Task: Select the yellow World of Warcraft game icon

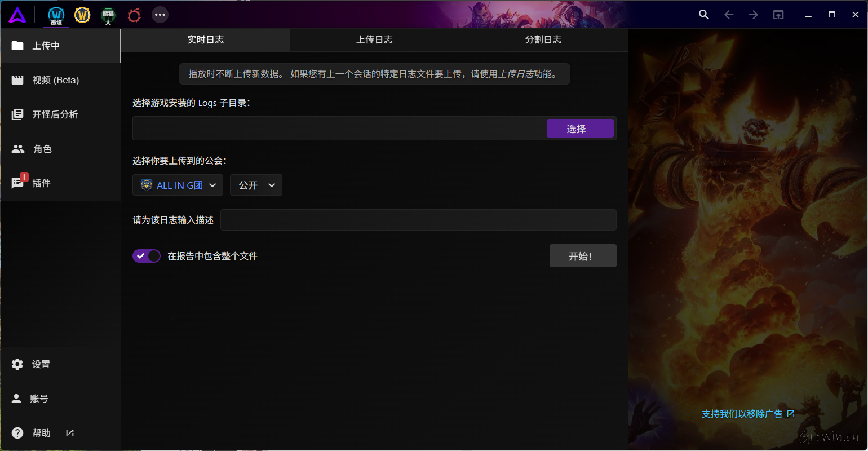Action: coord(82,15)
